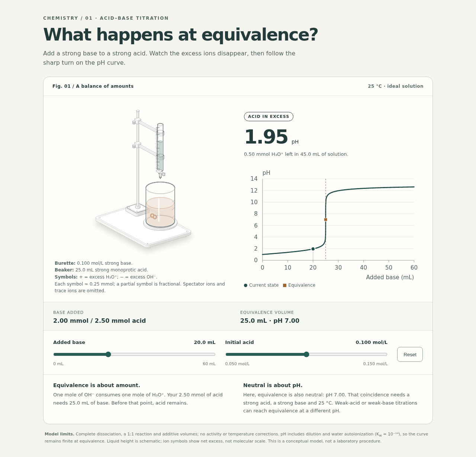Click the 'Neutral is about pH.' heading
The width and height of the screenshot is (476, 457).
coord(273,385)
